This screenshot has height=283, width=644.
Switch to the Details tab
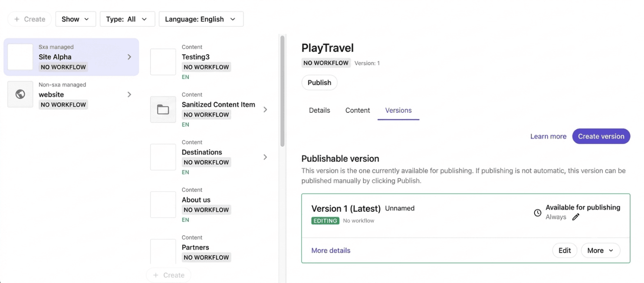(320, 110)
